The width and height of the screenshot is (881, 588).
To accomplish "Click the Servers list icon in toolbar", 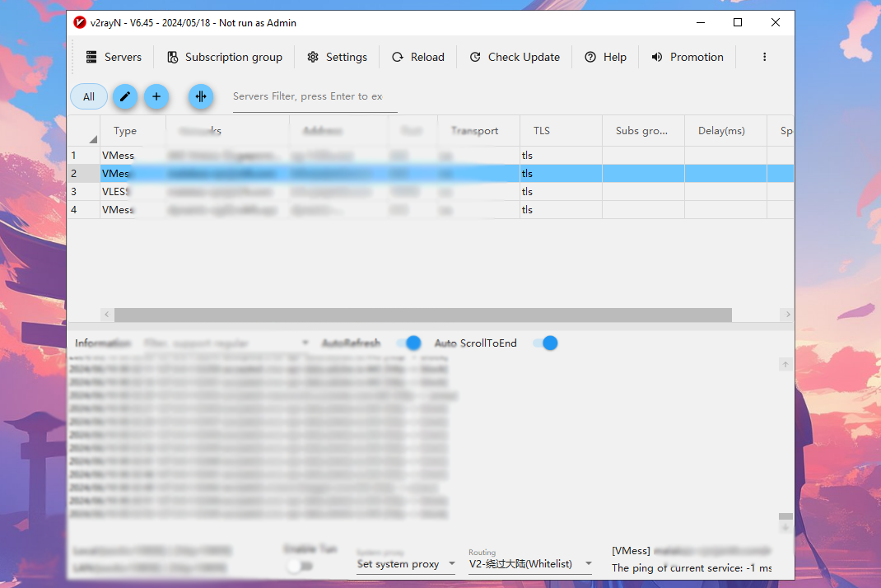I will click(x=91, y=58).
